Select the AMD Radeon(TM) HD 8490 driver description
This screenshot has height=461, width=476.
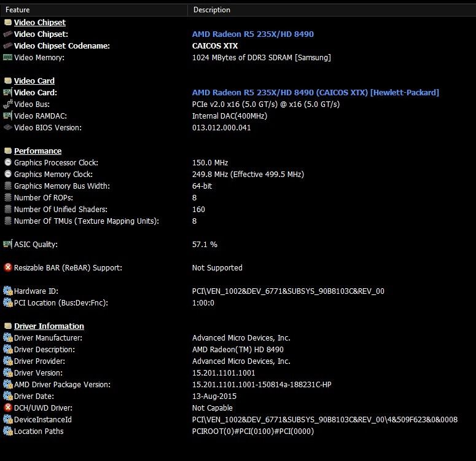(238, 350)
